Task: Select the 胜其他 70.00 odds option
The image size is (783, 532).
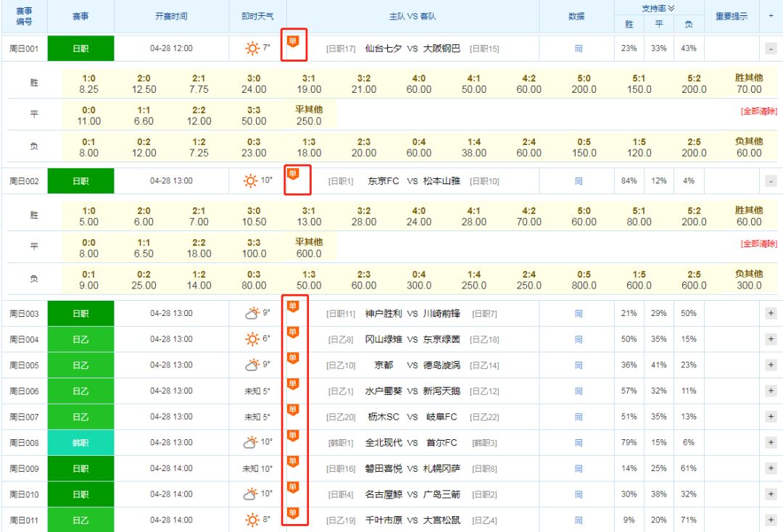Action: pos(747,82)
